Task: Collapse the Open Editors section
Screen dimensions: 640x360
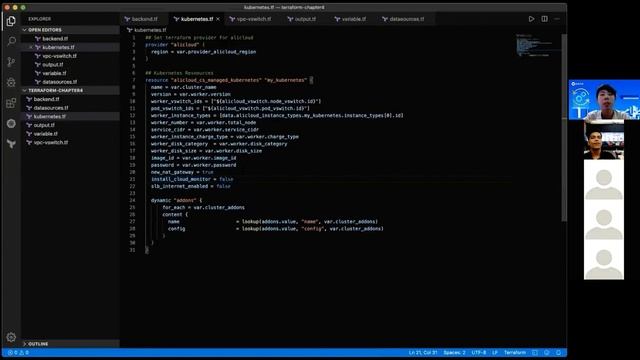Action: pos(71,30)
